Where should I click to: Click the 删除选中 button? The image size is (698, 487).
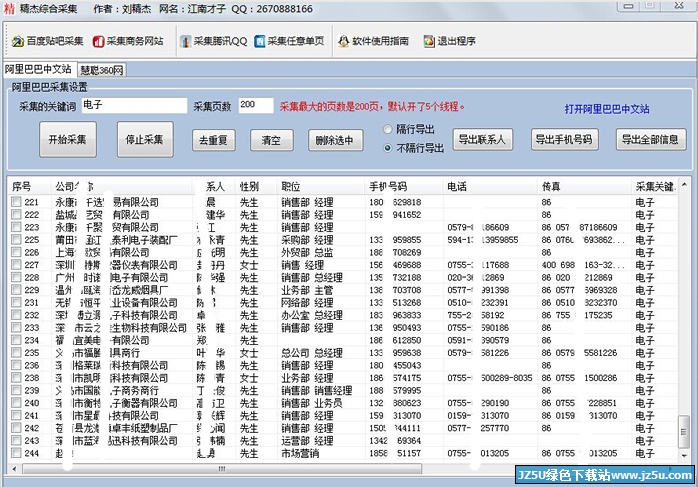click(x=336, y=141)
